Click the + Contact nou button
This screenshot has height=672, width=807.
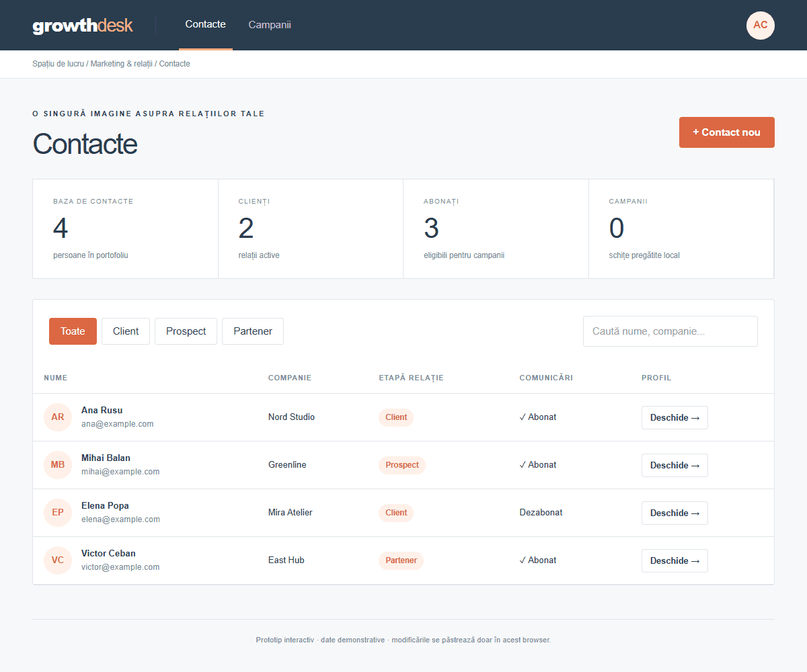click(x=727, y=132)
